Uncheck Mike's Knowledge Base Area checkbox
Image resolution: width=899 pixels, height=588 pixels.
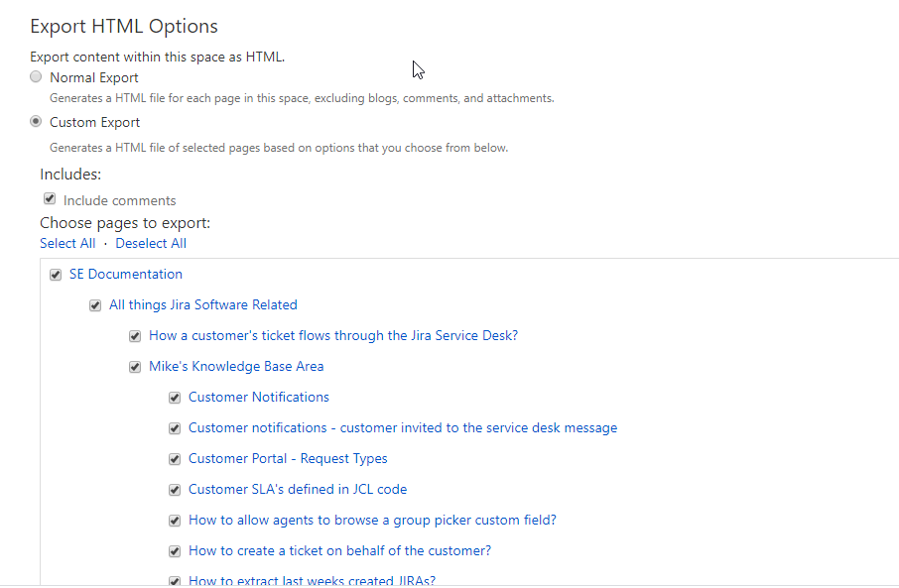[135, 367]
